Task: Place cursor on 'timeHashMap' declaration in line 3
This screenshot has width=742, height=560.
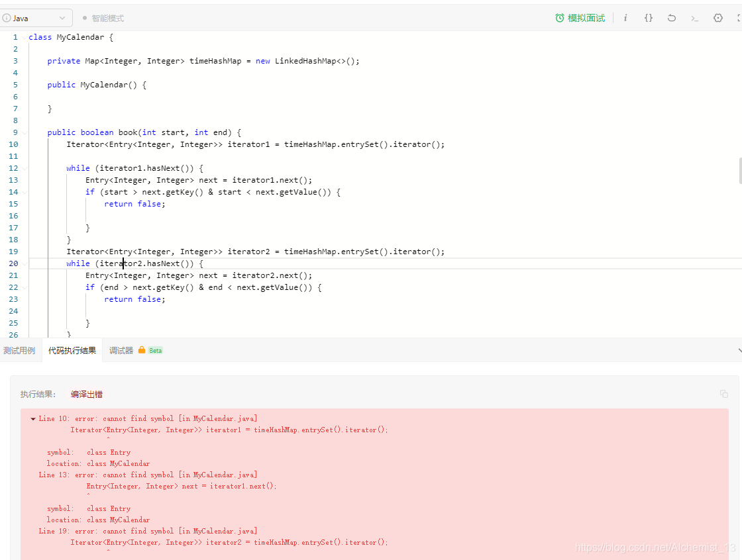Action: pyautogui.click(x=215, y=61)
